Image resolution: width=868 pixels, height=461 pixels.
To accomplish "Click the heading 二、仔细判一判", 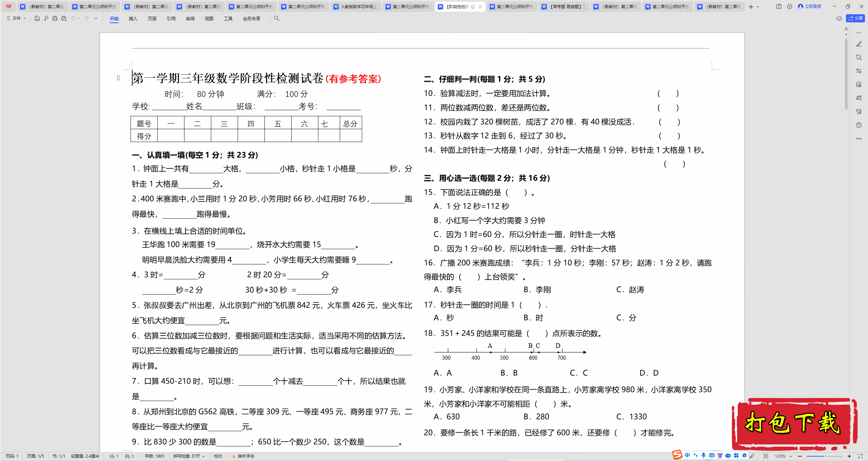I will click(x=485, y=79).
